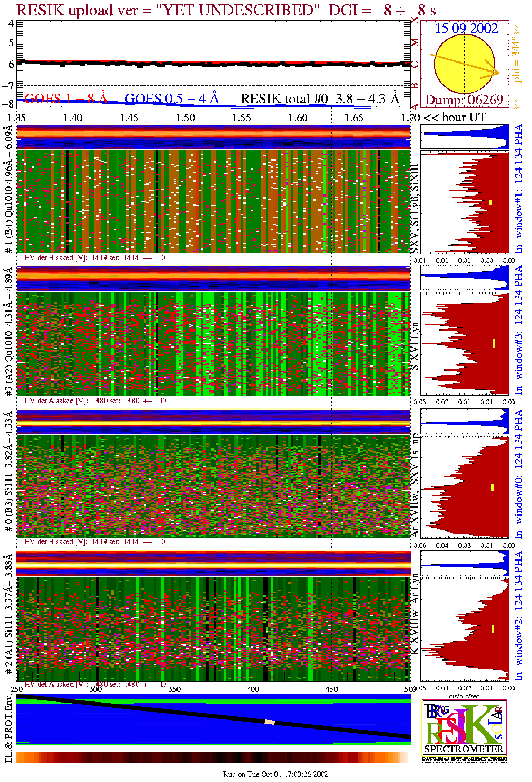This screenshot has height=782, width=532.
Task: Click the blue PHA histogram for window #1
Action: click(x=464, y=137)
